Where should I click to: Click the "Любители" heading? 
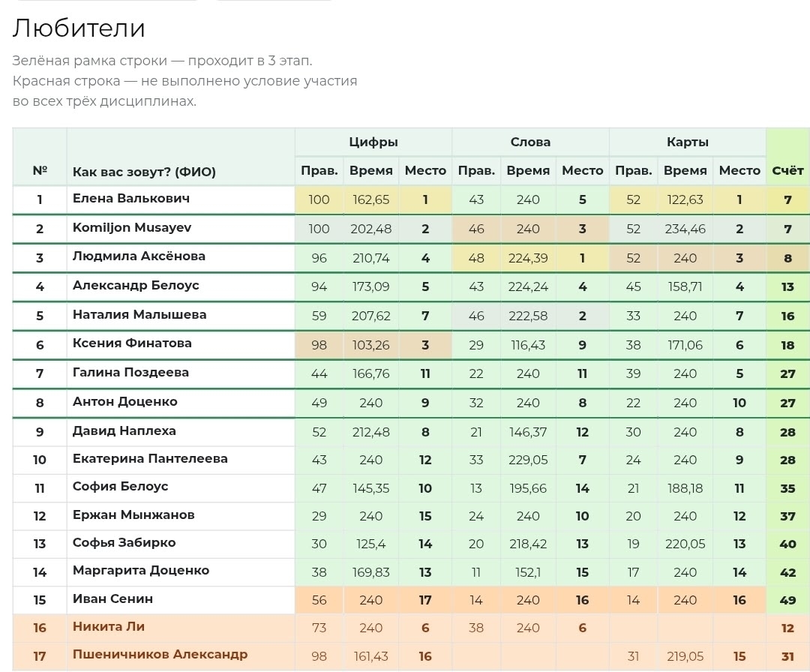coord(79,28)
